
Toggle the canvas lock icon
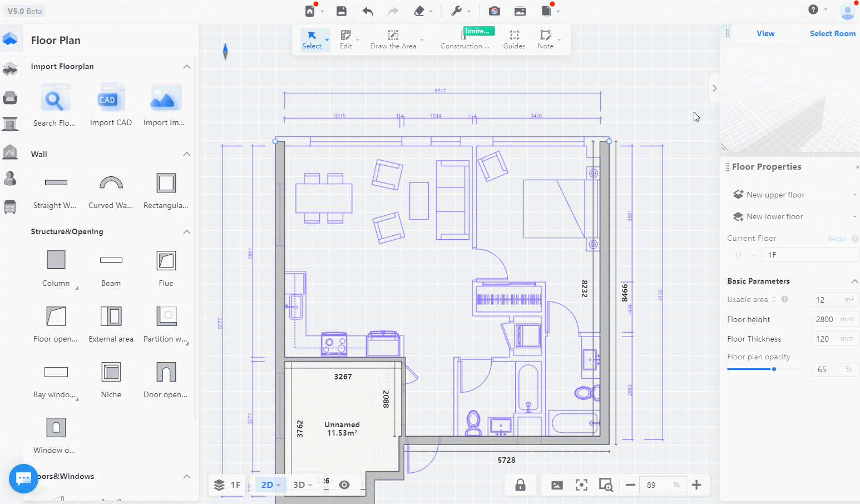(x=520, y=485)
